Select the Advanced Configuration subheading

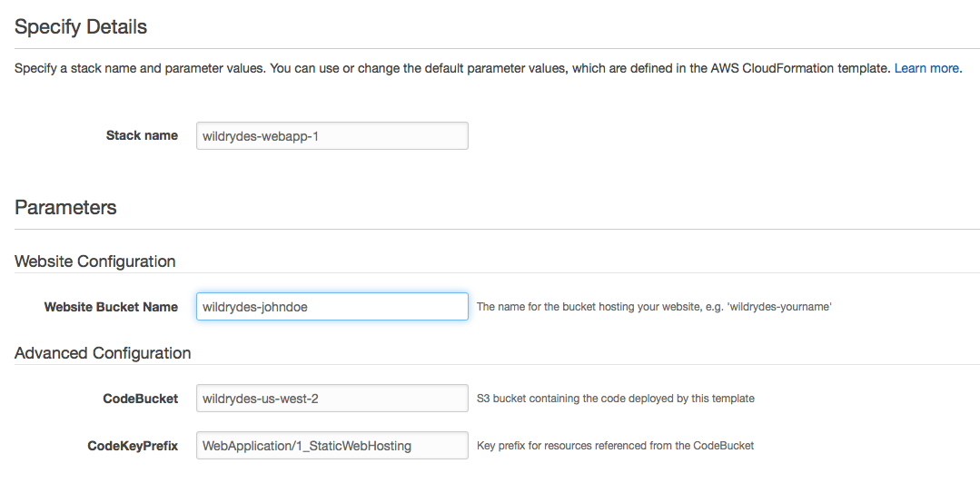(103, 353)
